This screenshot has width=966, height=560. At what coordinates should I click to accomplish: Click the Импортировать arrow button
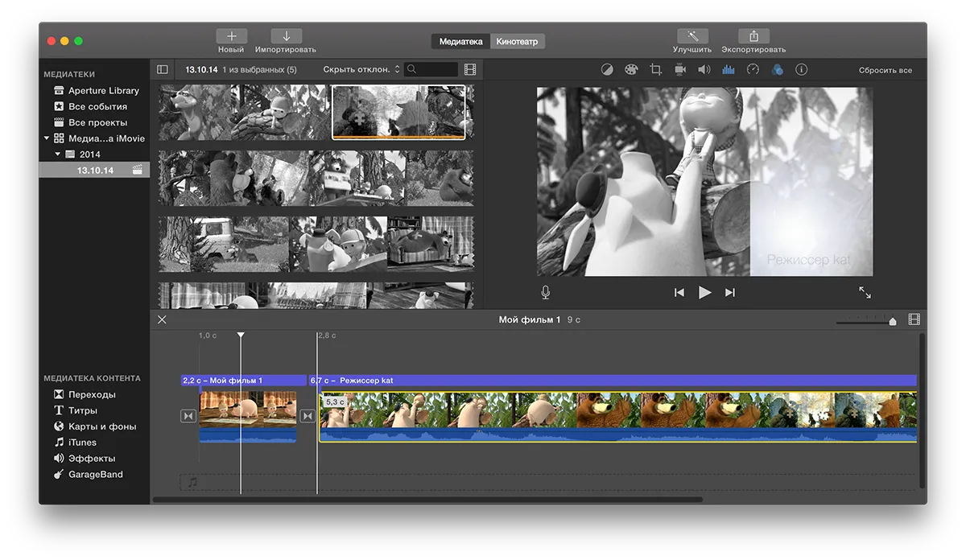click(286, 36)
